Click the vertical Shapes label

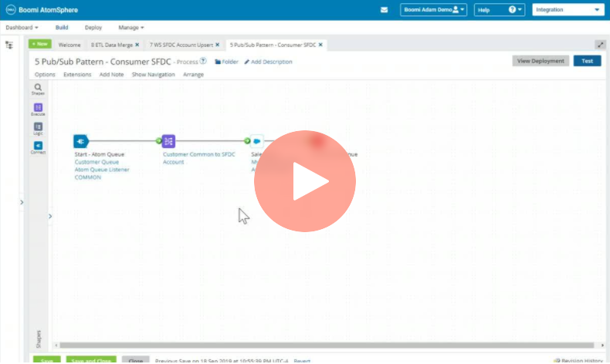pyautogui.click(x=38, y=339)
